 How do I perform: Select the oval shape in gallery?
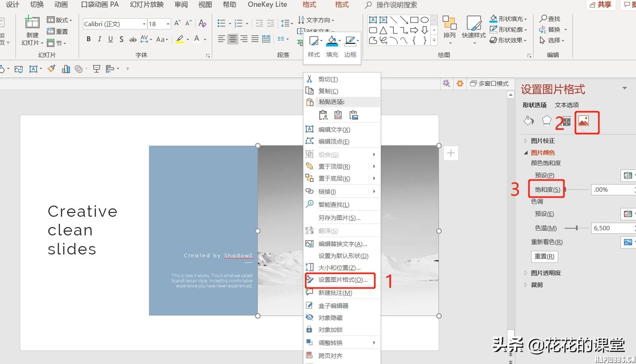[x=425, y=19]
